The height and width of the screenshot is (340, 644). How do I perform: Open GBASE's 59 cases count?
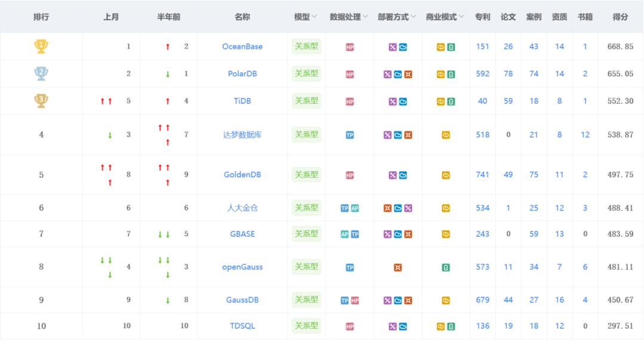[x=534, y=234]
